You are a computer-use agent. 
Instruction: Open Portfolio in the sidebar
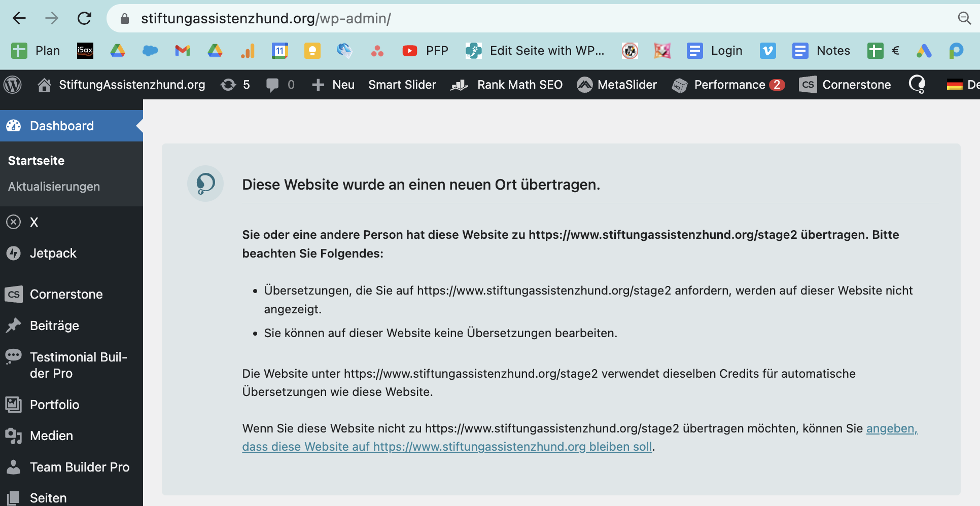point(71,405)
